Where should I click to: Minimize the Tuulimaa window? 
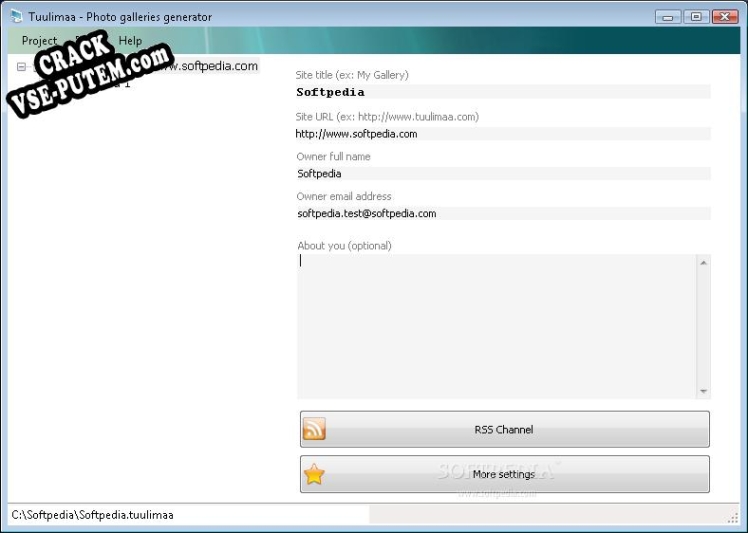668,17
